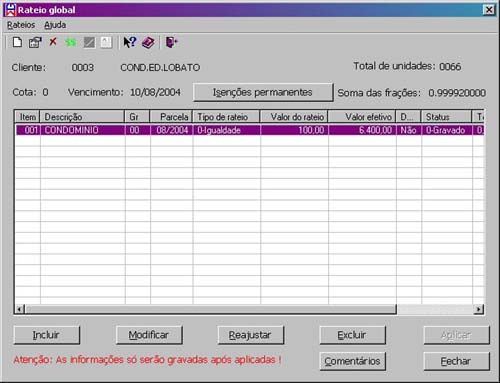Click the client code 0003
This screenshot has width=500, height=383.
click(83, 68)
